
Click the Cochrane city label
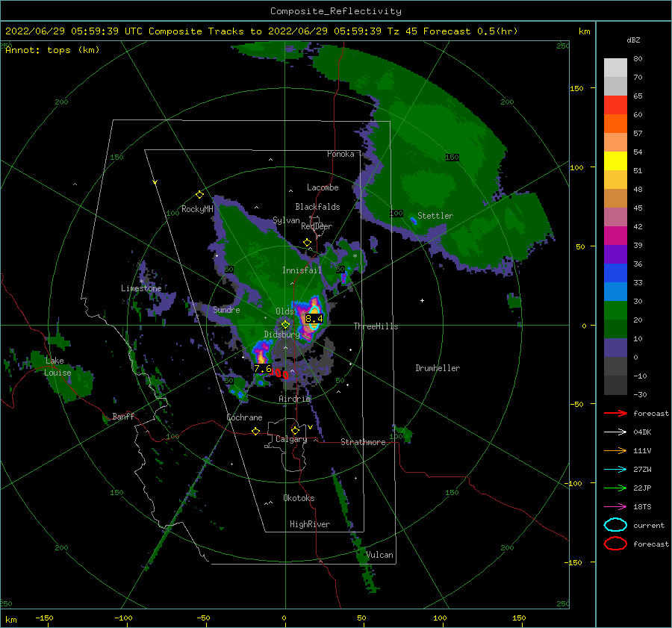pyautogui.click(x=244, y=417)
